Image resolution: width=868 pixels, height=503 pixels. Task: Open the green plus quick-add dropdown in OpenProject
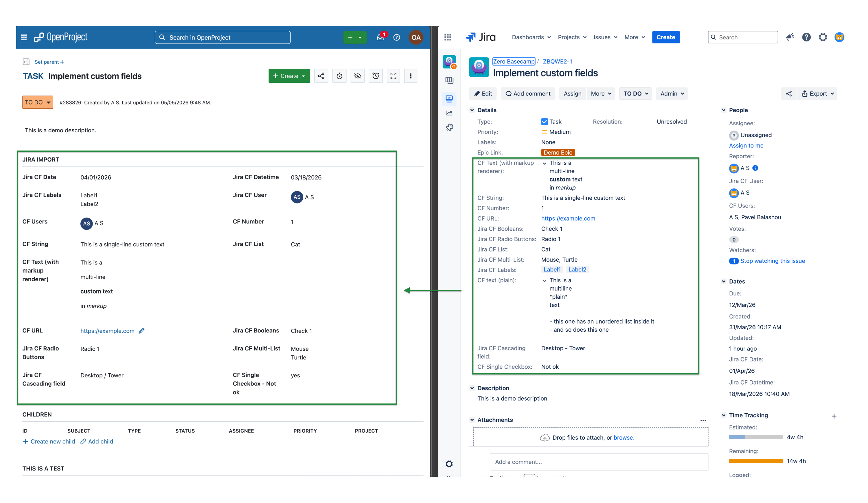[355, 37]
